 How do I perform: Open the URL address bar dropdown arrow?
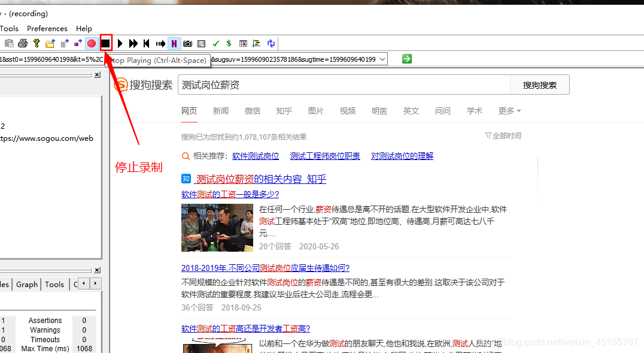click(x=382, y=59)
